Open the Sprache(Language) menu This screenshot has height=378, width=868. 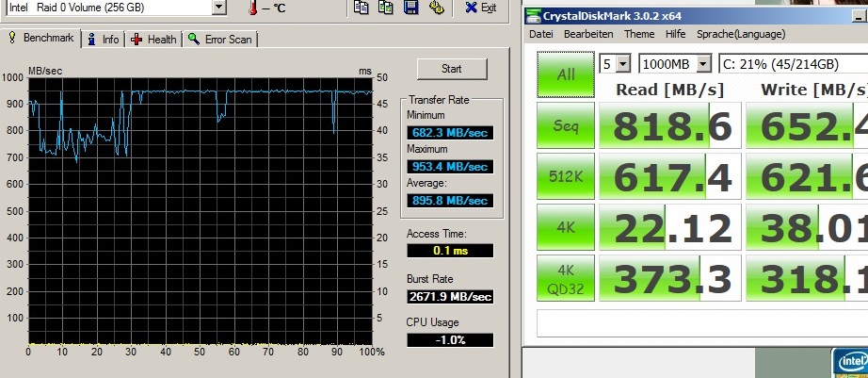click(741, 34)
